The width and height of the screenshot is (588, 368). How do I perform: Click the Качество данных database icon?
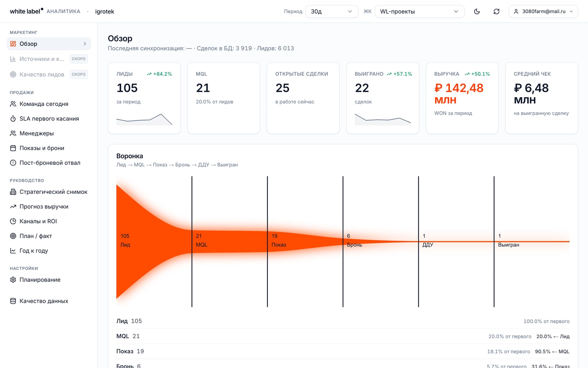tap(13, 301)
